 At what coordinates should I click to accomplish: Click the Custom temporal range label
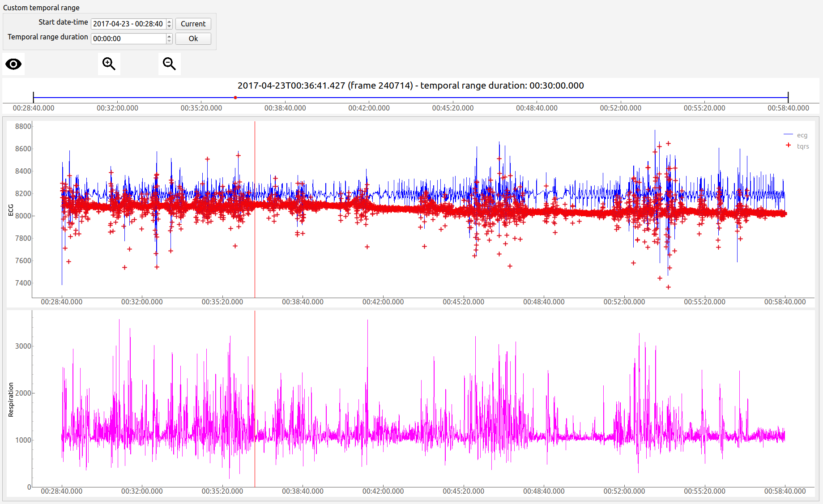tap(41, 8)
